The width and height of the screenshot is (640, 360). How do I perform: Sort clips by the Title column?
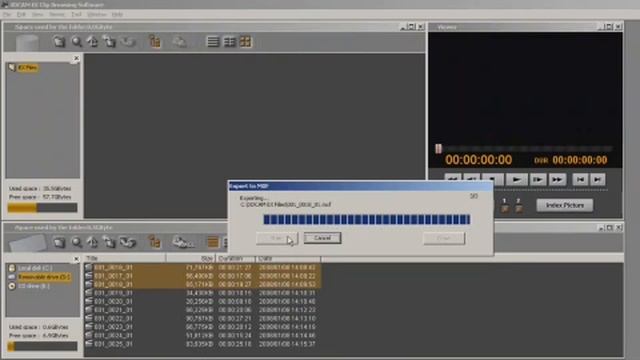(x=125, y=259)
